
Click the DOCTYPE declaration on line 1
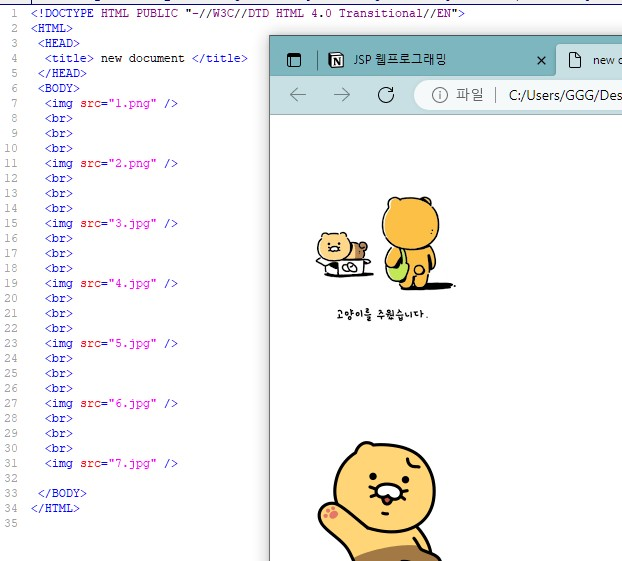click(x=248, y=13)
